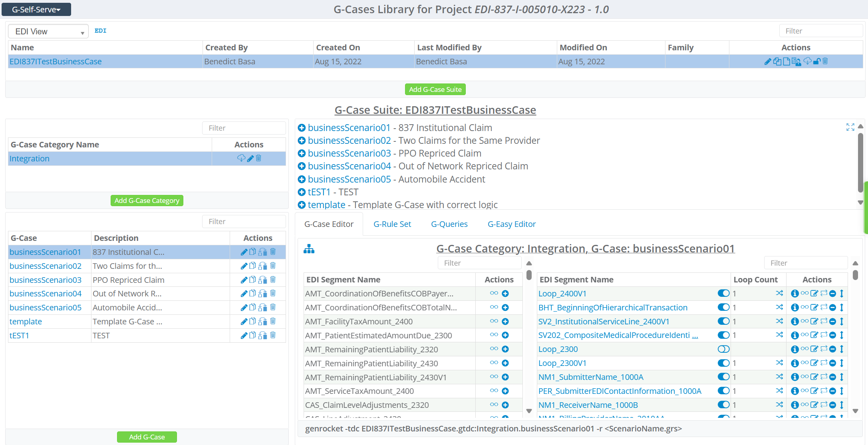
Task: Open the hierarchy tree icon in G-Case Editor
Action: coord(309,249)
